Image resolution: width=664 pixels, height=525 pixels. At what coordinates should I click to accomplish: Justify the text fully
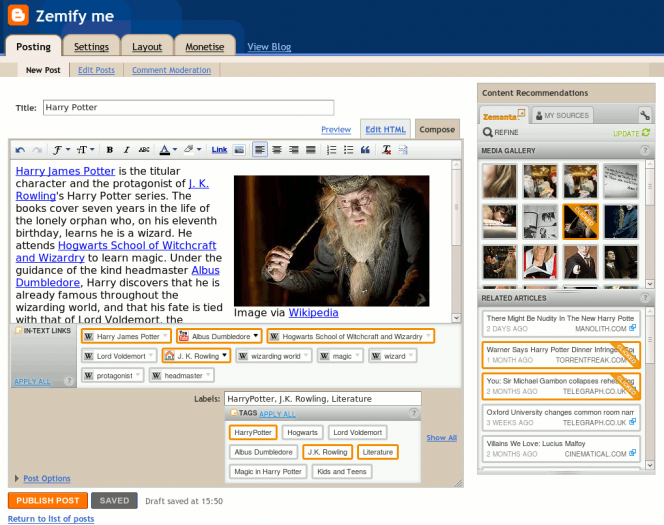(x=310, y=149)
